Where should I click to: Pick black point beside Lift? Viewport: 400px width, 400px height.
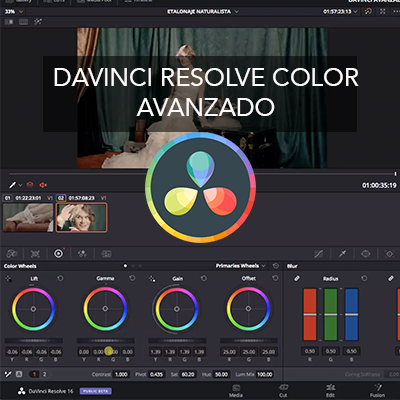point(8,278)
